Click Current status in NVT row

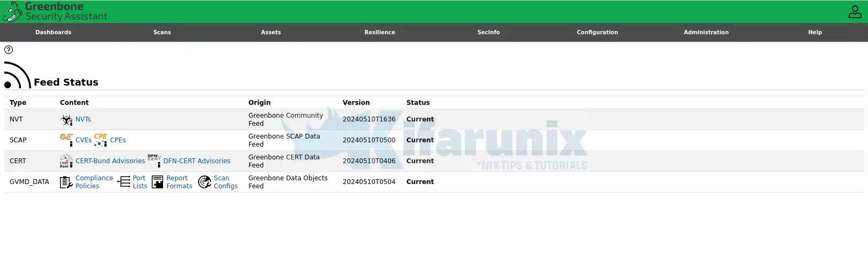[x=420, y=119]
